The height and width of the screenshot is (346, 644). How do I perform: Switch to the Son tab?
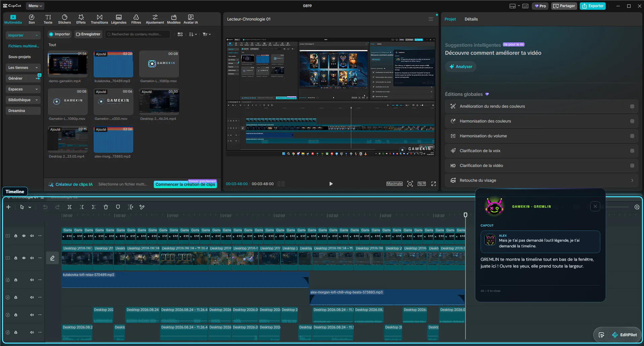32,19
